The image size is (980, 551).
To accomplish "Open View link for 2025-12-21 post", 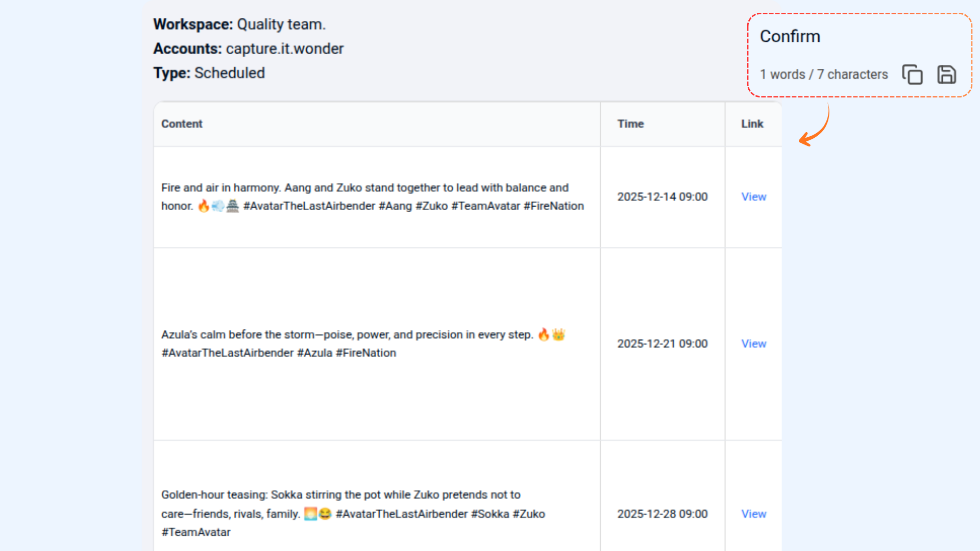I will (753, 344).
